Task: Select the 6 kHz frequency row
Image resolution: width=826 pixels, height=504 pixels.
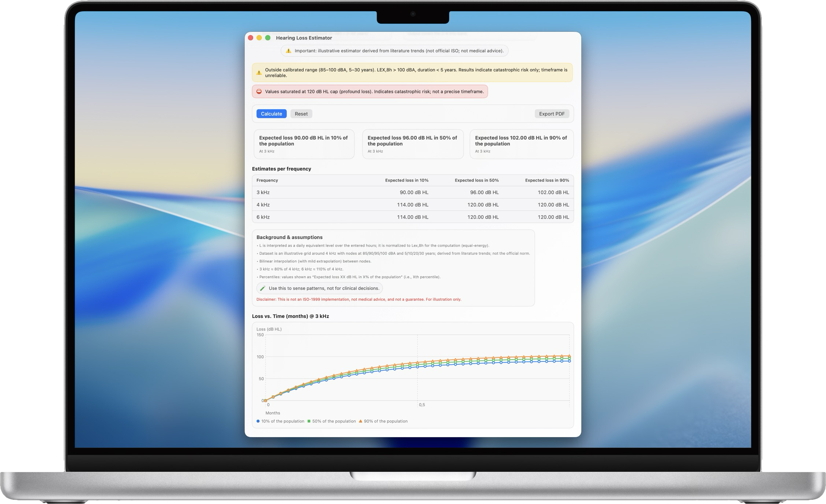Action: tap(413, 217)
